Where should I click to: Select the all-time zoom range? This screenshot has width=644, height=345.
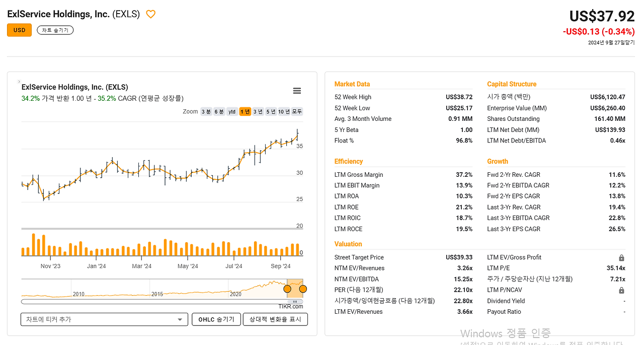pos(297,112)
